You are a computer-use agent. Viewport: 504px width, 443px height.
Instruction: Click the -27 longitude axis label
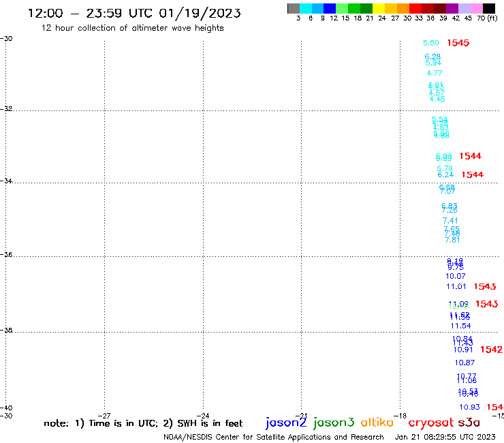click(104, 416)
